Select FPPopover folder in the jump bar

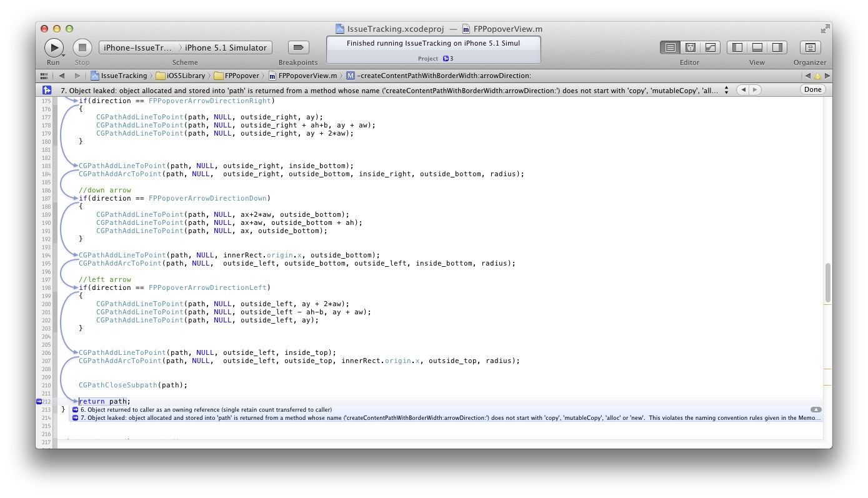236,76
